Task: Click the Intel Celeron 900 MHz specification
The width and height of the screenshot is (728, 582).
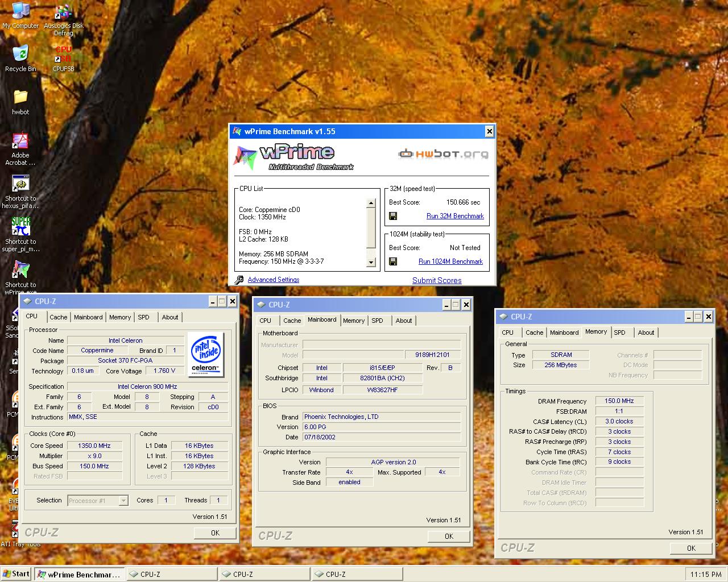Action: click(147, 386)
